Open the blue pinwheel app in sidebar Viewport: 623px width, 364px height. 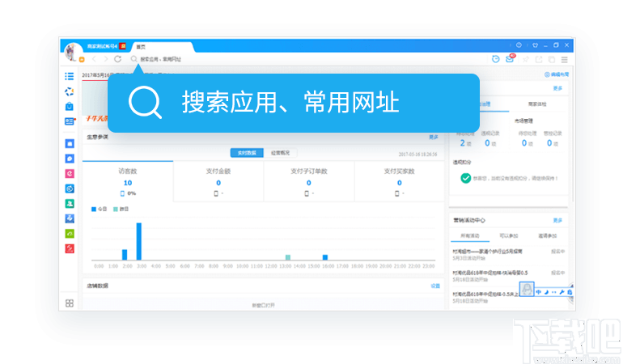click(x=70, y=91)
